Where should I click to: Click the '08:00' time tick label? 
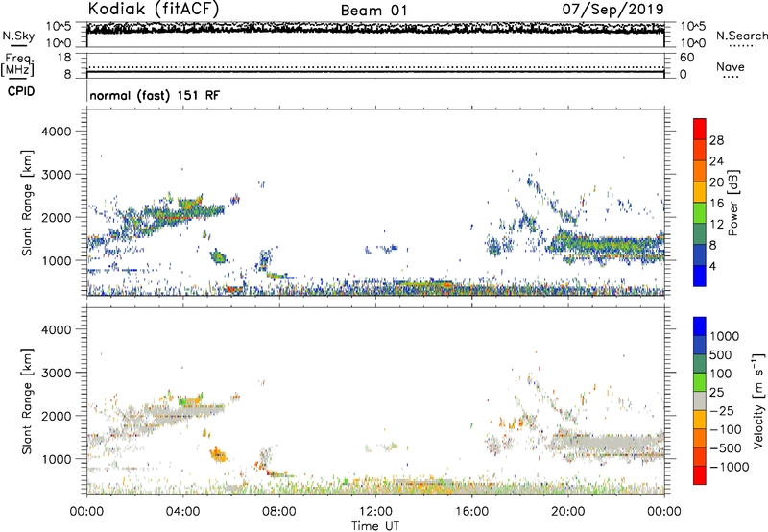[x=279, y=512]
